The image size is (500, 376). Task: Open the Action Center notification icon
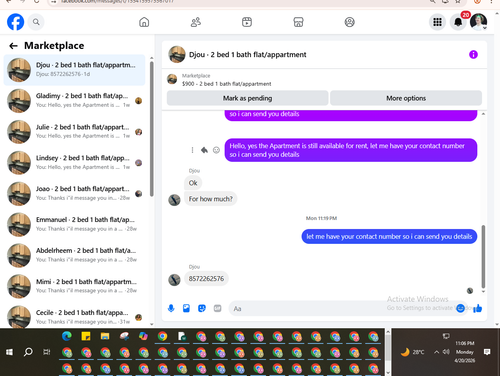[487, 352]
